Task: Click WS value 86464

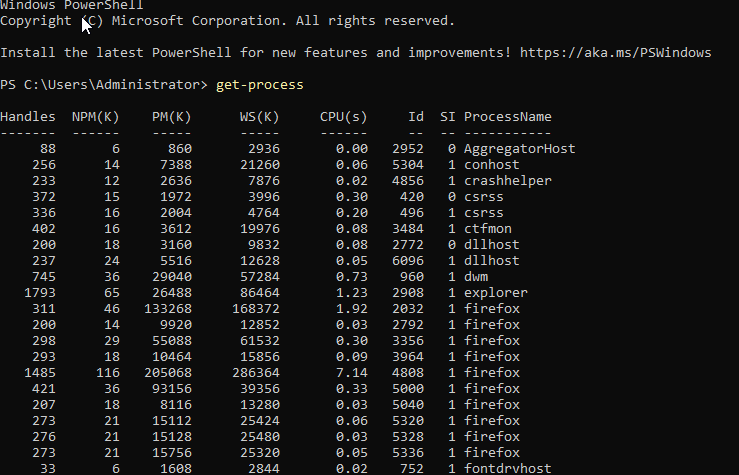Action: 260,293
